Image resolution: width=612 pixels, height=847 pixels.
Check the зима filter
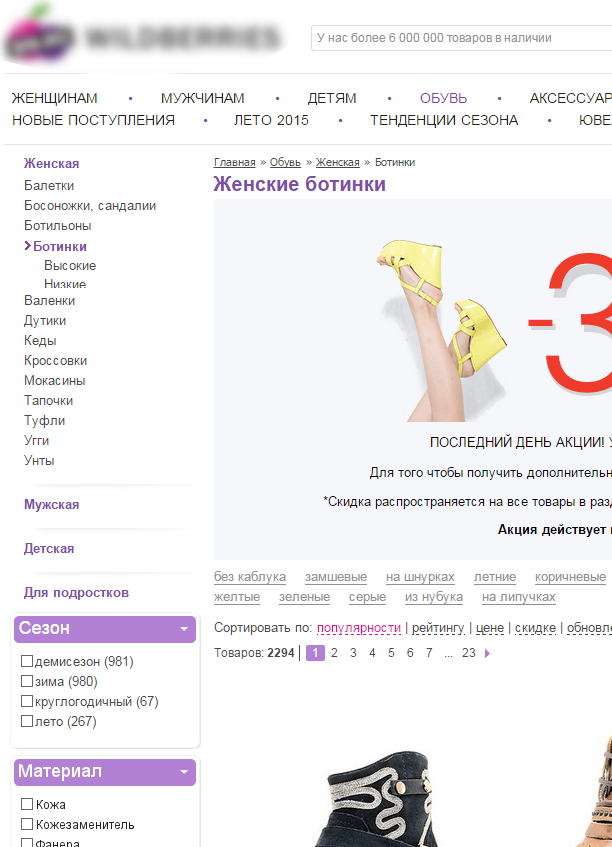26,681
